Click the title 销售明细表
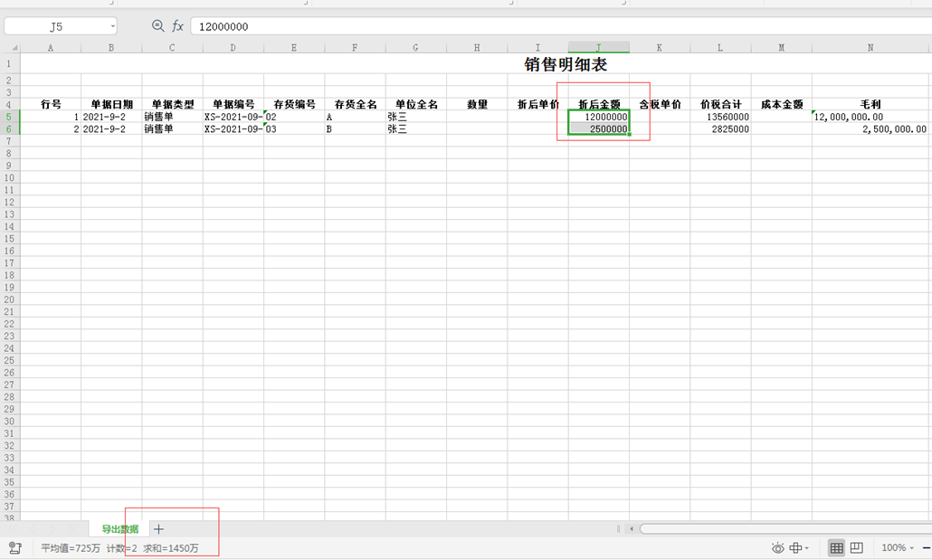This screenshot has height=560, width=932. (x=566, y=64)
